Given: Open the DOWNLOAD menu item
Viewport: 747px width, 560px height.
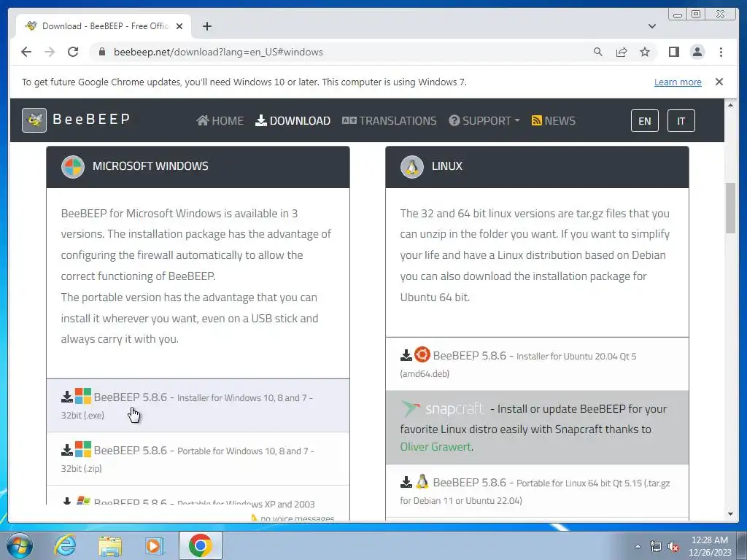Looking at the screenshot, I should point(293,120).
